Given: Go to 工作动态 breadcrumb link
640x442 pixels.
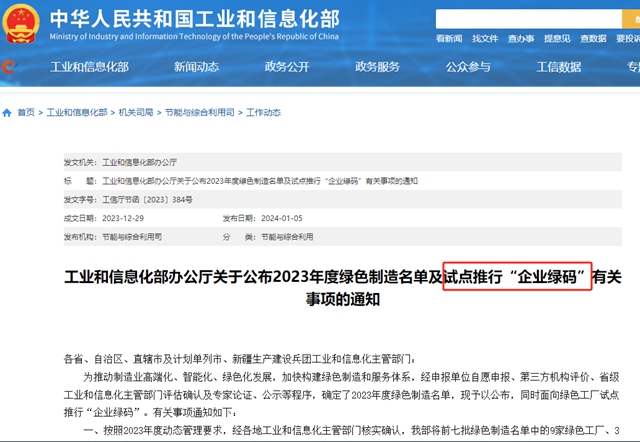Looking at the screenshot, I should (263, 113).
